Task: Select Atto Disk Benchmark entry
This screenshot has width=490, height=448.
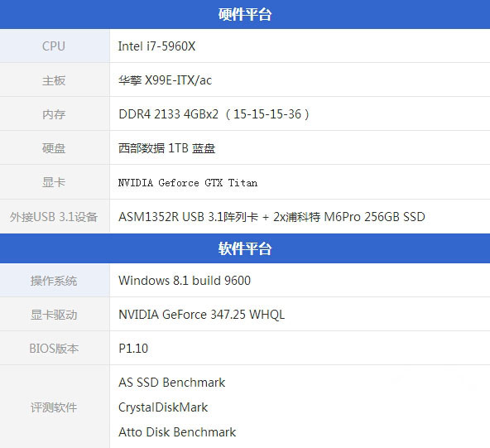Action: point(177,432)
